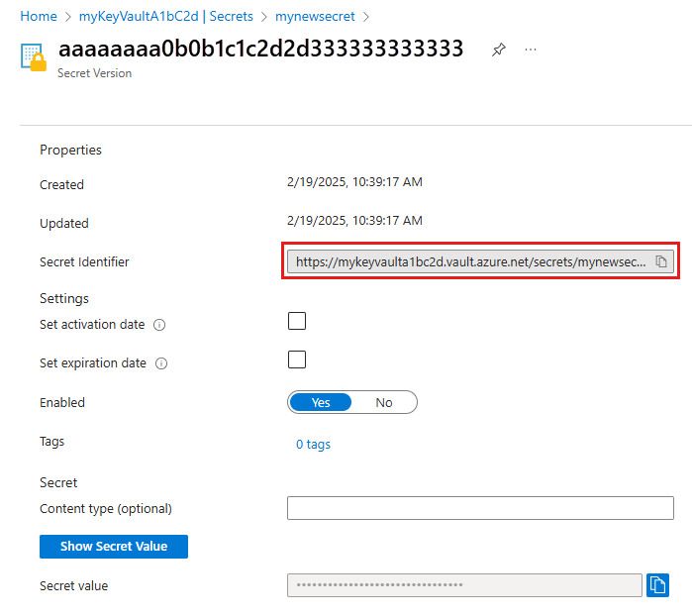The height and width of the screenshot is (616, 692).
Task: Click the masked Secret value field
Action: pyautogui.click(x=464, y=585)
